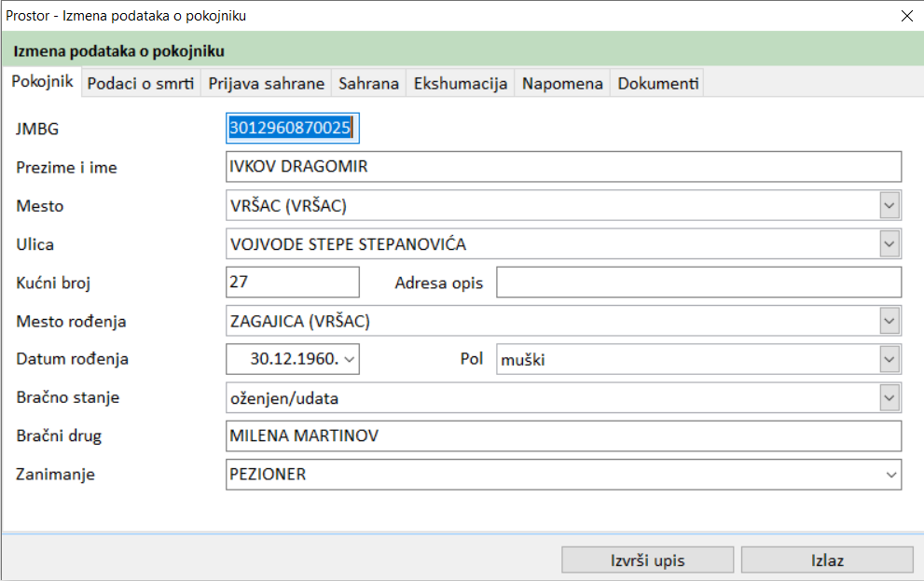Open the Napomena tab
Image resolution: width=924 pixels, height=581 pixels.
click(562, 83)
